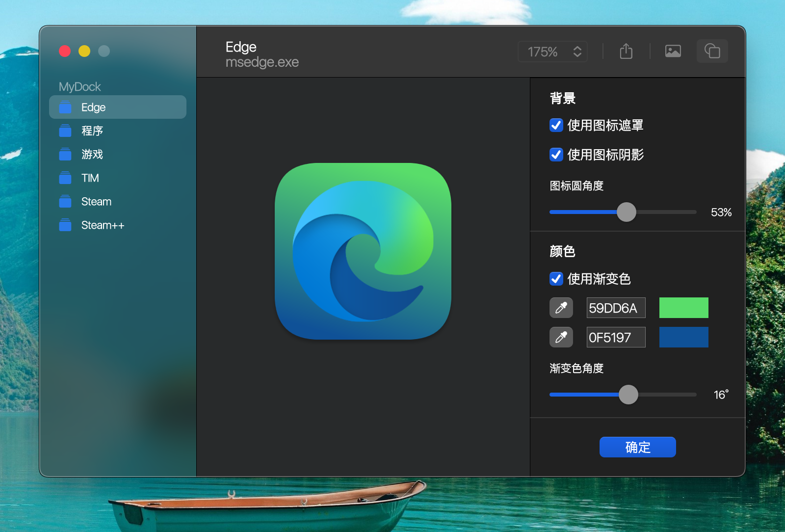
Task: Close the window with red button
Action: click(x=65, y=51)
